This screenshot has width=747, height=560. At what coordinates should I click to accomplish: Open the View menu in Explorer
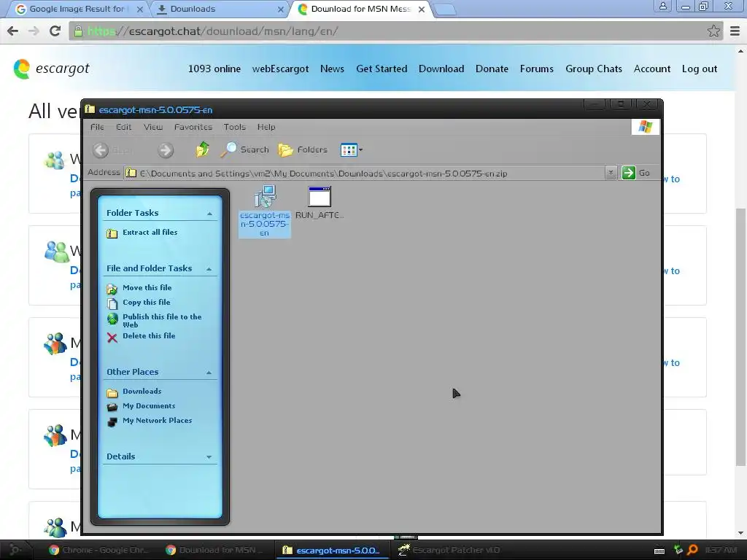pyautogui.click(x=153, y=127)
